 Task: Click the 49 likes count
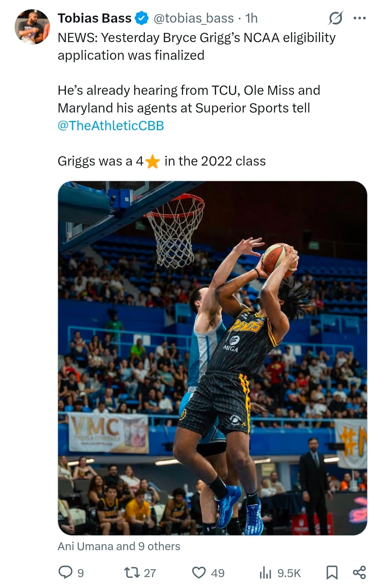click(x=217, y=573)
